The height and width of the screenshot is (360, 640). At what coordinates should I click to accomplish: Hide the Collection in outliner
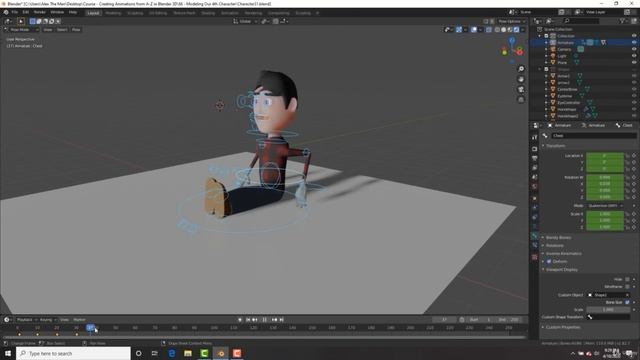pyautogui.click(x=634, y=36)
